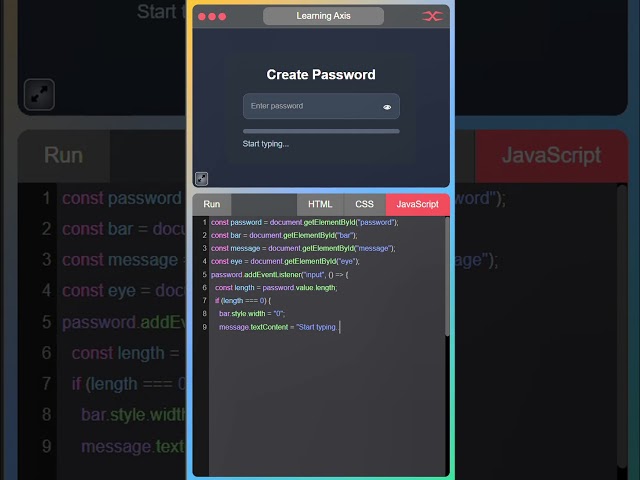Toggle password visibility with the eye icon
This screenshot has width=640, height=480.
[387, 107]
